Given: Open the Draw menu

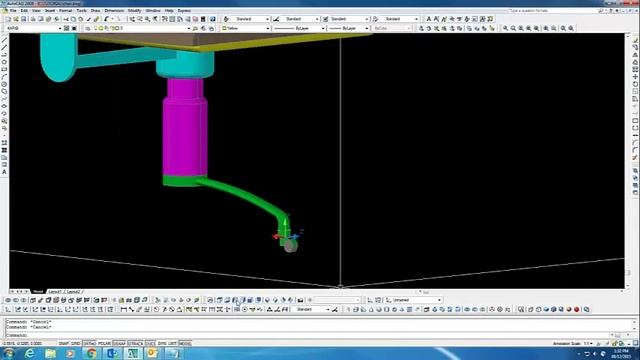Looking at the screenshot, I should click(96, 11).
